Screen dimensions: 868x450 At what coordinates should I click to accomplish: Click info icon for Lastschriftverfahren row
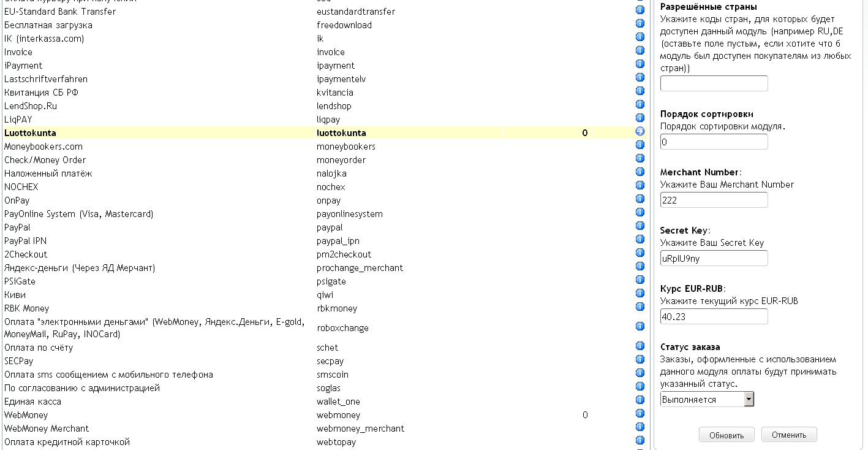[x=640, y=77]
